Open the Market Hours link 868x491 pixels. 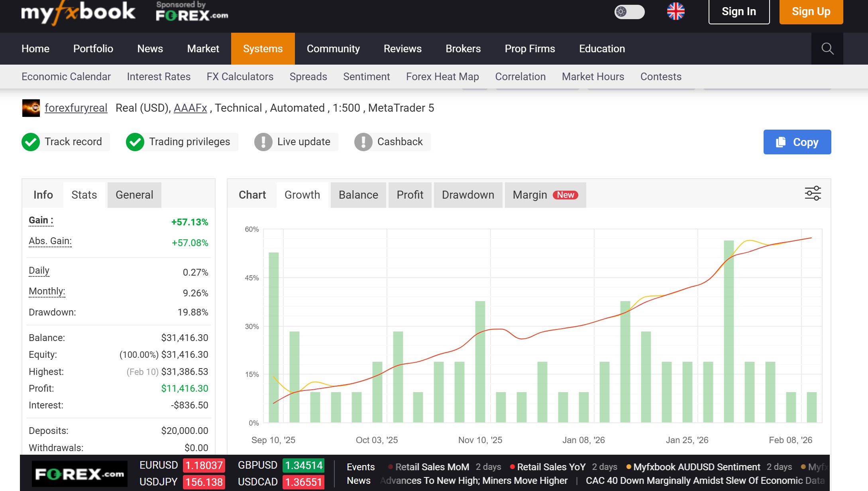(x=593, y=77)
